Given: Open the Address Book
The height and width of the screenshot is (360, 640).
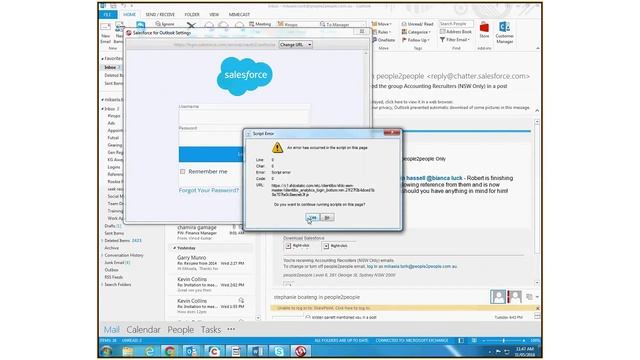Looking at the screenshot, I should tap(456, 31).
